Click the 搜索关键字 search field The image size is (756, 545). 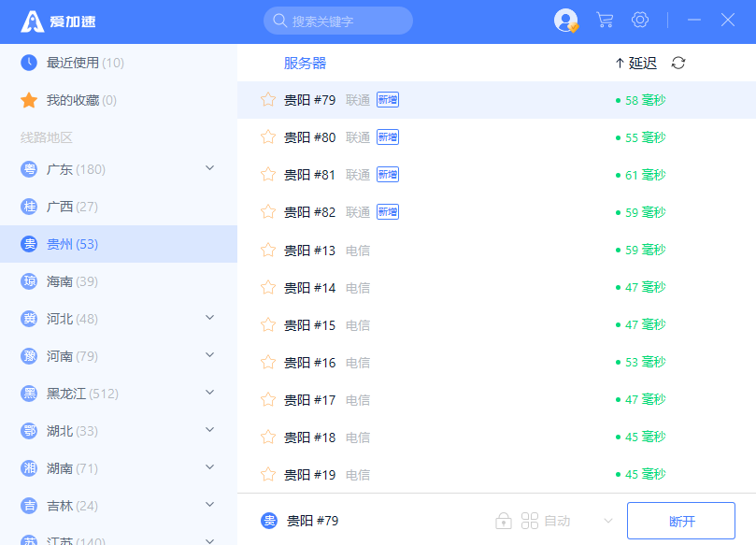tap(338, 21)
